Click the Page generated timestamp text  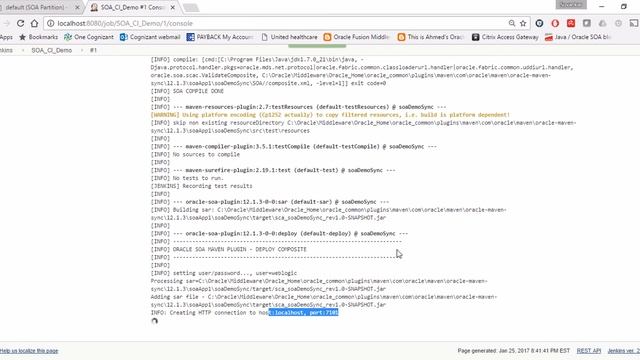point(513,351)
